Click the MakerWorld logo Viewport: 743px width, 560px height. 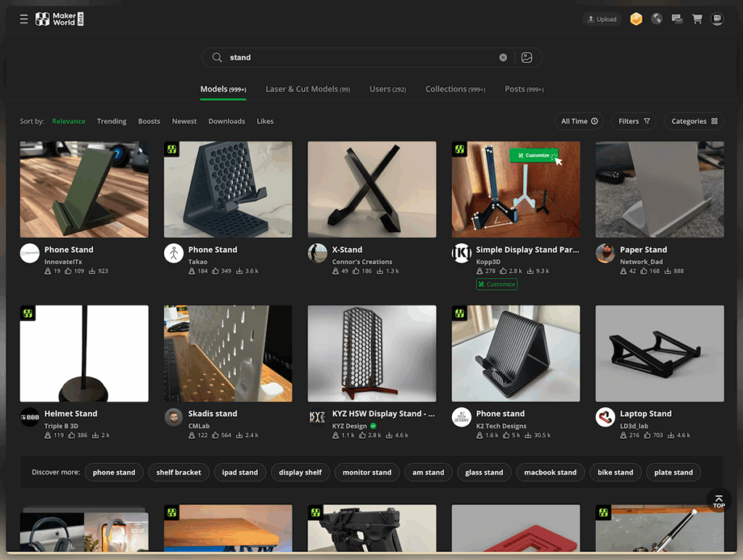coord(59,20)
